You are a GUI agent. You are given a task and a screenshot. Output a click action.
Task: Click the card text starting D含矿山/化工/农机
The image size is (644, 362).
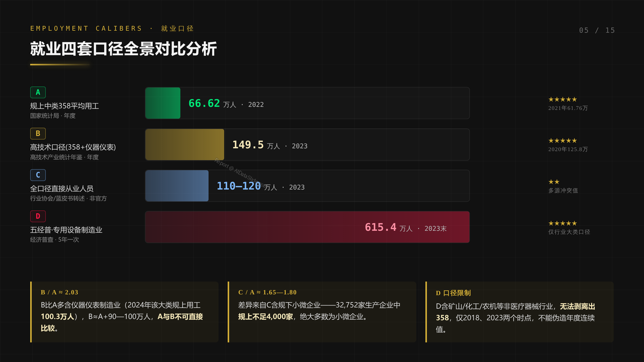pyautogui.click(x=516, y=318)
